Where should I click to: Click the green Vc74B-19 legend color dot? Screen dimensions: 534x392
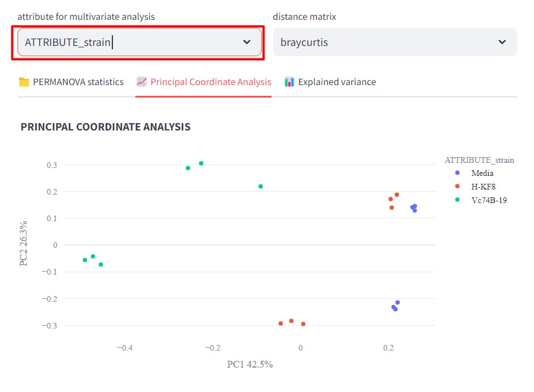pos(457,199)
